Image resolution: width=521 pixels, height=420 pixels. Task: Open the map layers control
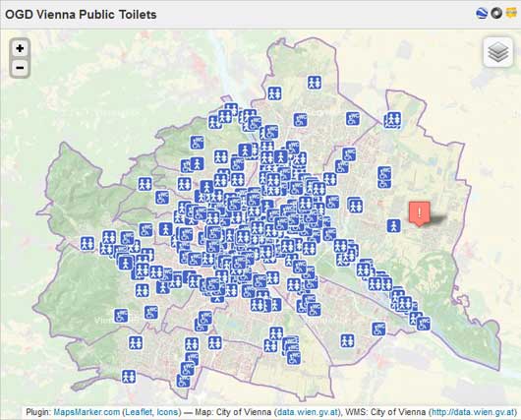coord(498,52)
